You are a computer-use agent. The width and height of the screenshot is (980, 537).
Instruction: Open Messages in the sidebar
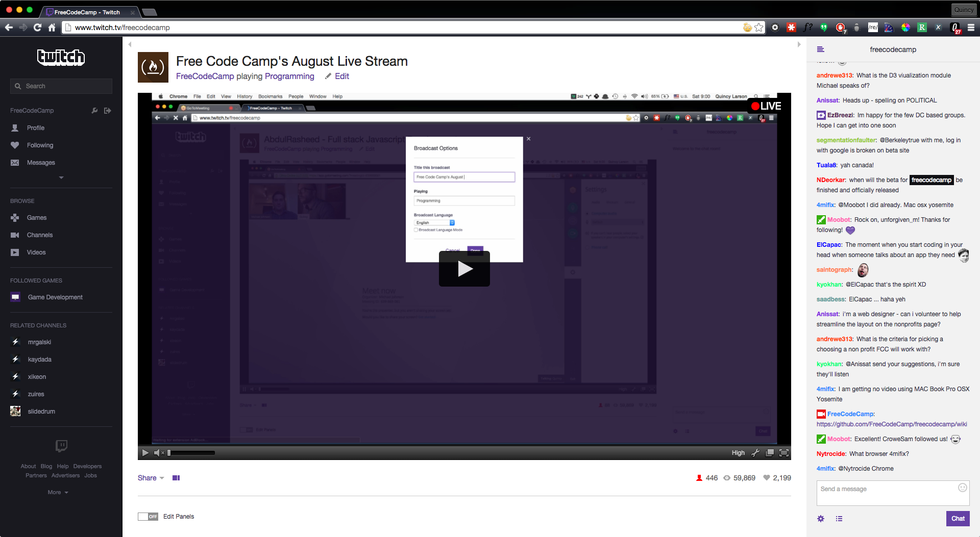click(41, 163)
